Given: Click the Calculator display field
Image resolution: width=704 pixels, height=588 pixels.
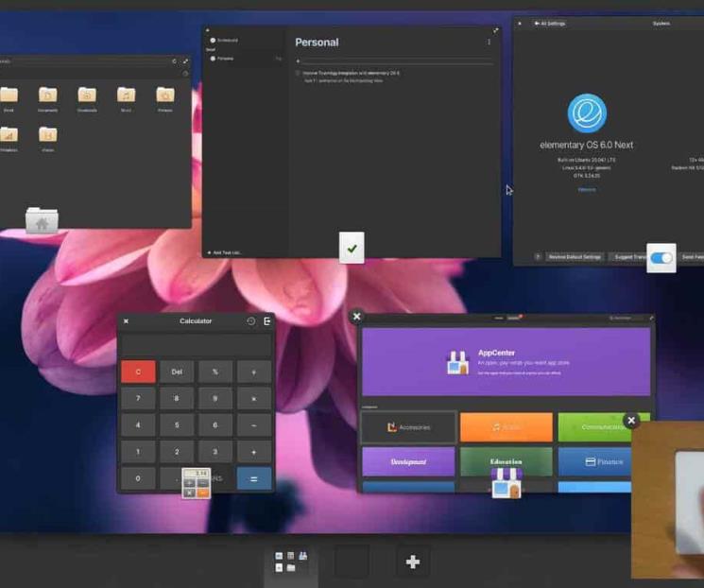Looking at the screenshot, I should coord(197,344).
